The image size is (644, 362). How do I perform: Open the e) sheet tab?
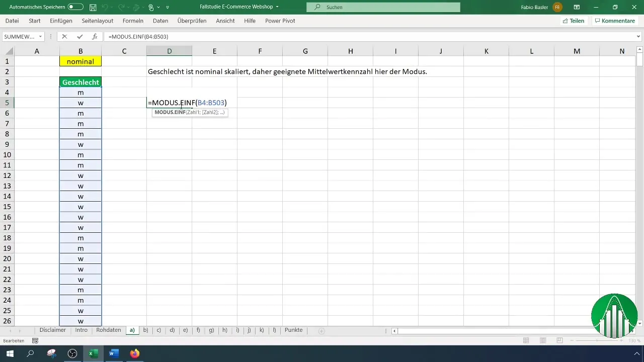point(186,330)
